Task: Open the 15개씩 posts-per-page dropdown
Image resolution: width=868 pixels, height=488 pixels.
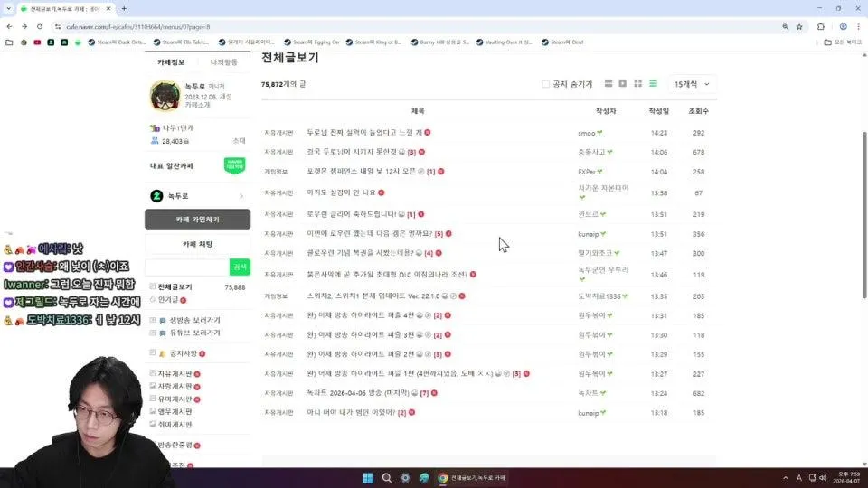Action: [x=692, y=84]
